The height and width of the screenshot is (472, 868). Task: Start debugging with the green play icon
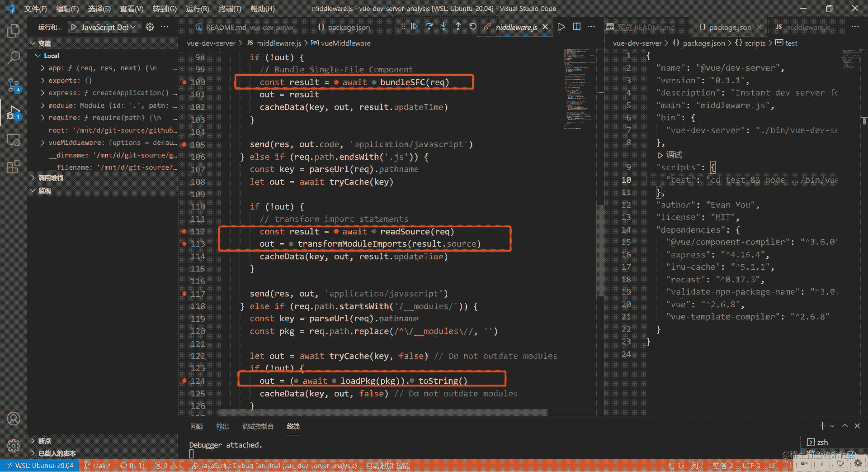pyautogui.click(x=74, y=27)
